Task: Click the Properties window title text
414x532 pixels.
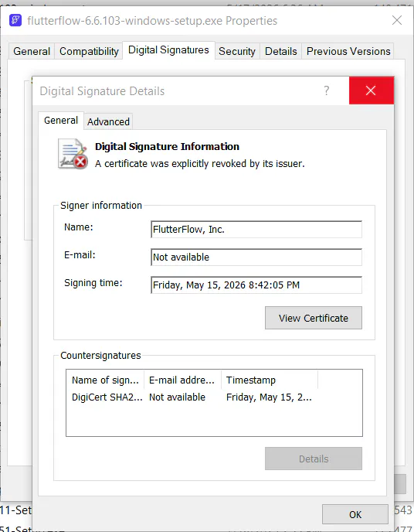Action: pyautogui.click(x=152, y=21)
